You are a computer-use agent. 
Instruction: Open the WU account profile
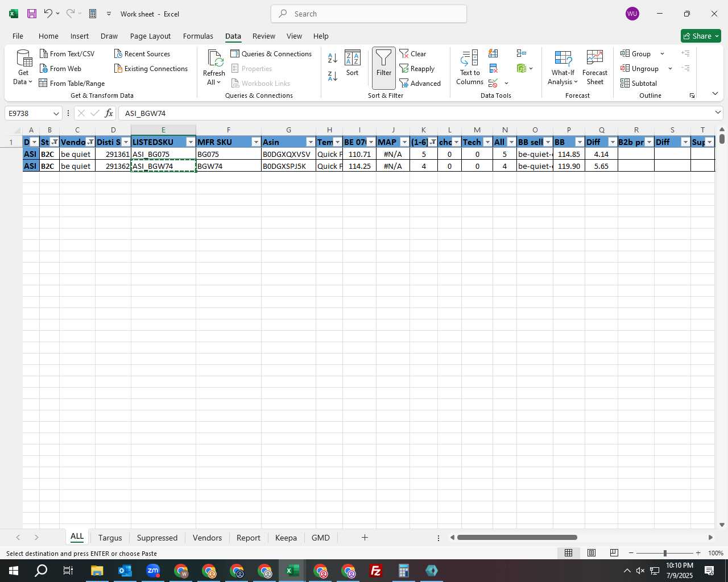tap(632, 14)
